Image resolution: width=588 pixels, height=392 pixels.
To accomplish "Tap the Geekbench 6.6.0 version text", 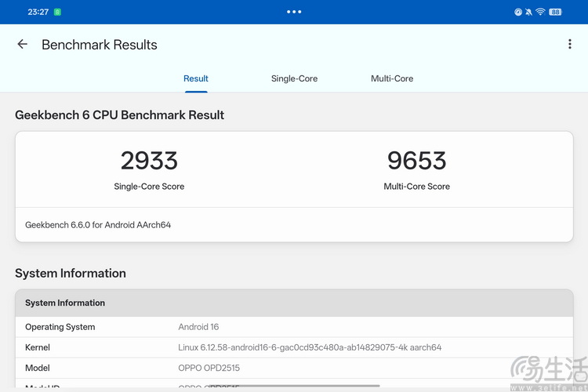I will [98, 225].
